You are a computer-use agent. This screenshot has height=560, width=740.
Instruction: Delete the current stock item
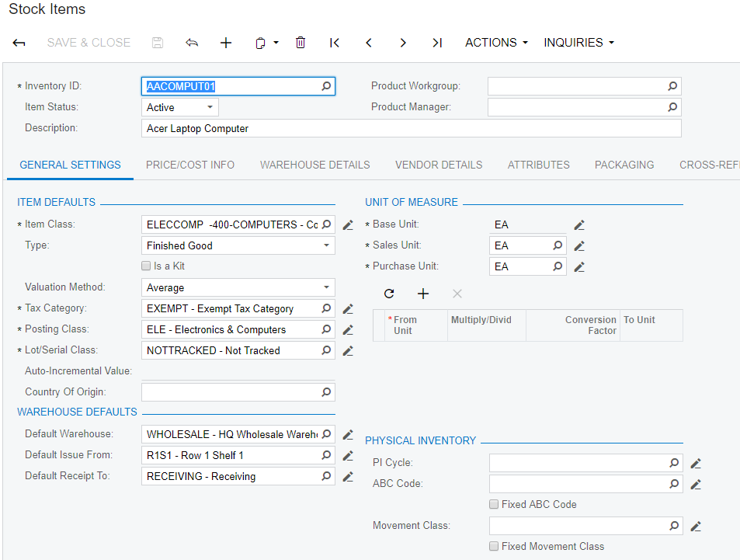click(301, 43)
